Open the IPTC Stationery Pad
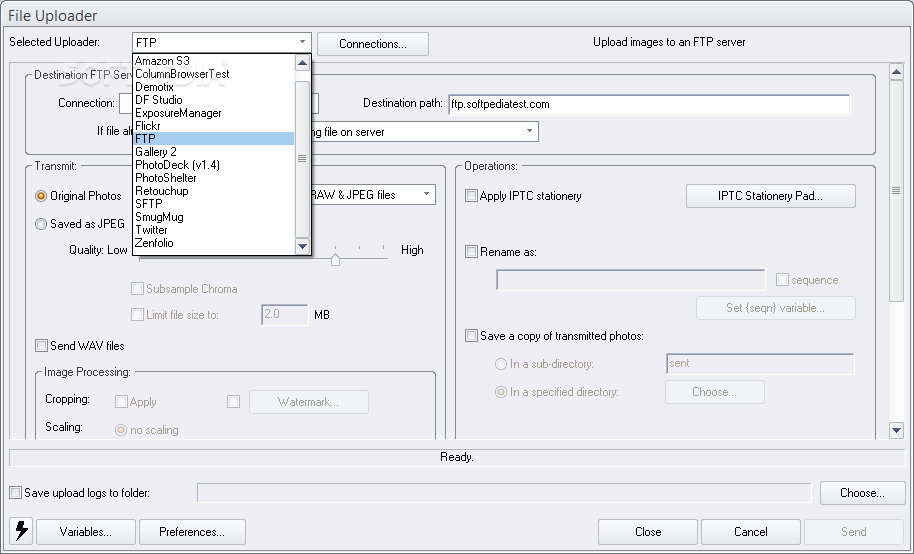 pyautogui.click(x=771, y=196)
